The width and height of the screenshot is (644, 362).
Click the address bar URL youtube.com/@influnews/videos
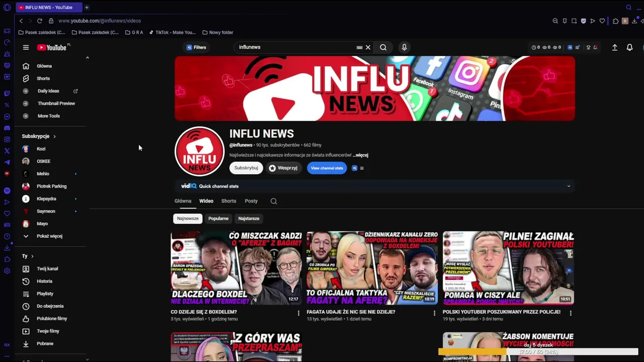click(x=100, y=21)
